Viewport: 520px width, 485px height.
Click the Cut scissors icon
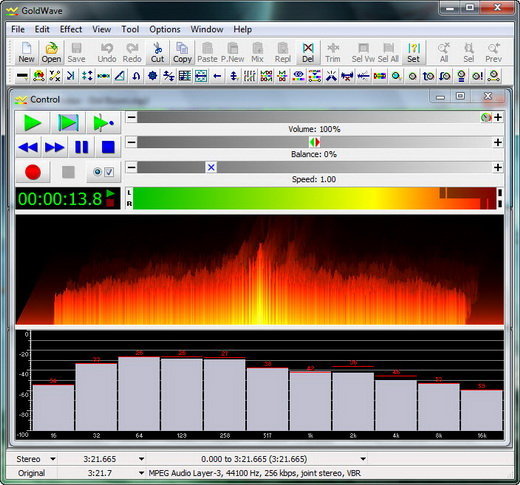pos(157,53)
